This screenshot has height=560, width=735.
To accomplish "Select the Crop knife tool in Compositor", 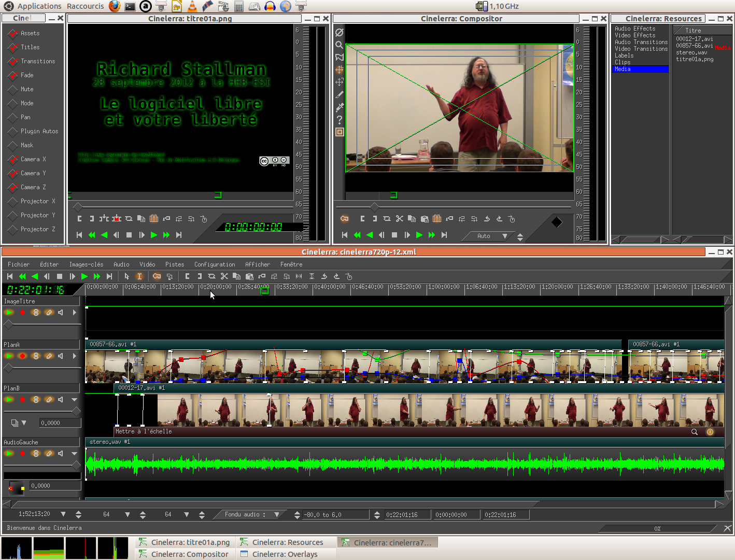I will coord(340,94).
